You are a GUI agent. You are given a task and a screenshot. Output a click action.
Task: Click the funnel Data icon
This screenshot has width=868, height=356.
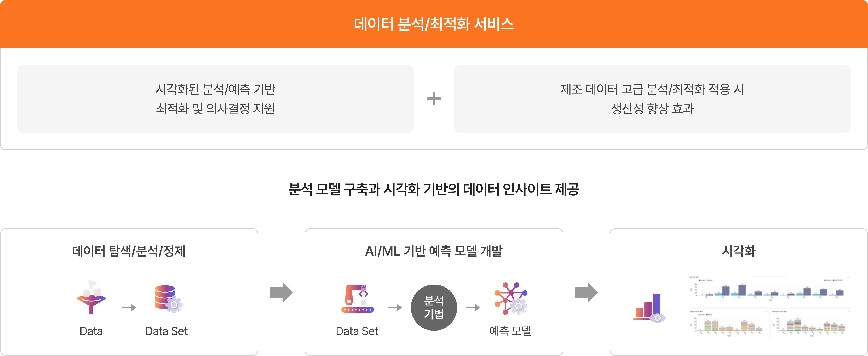tap(91, 298)
